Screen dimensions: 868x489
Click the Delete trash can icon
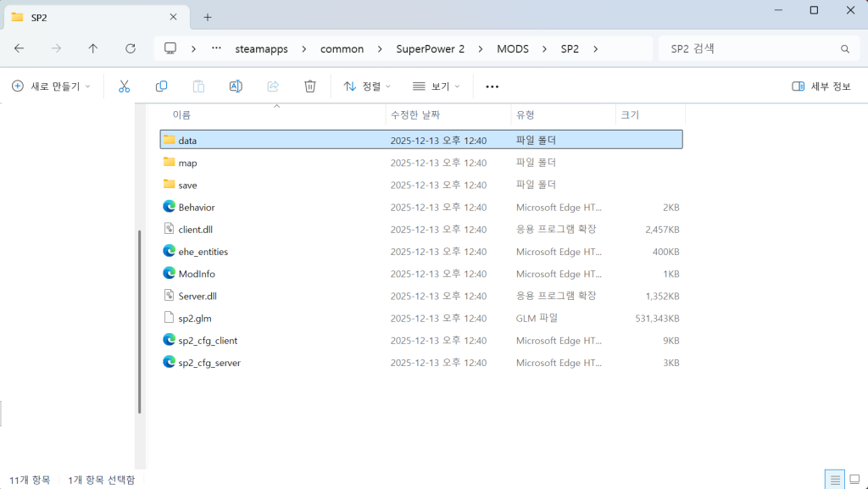click(x=310, y=86)
